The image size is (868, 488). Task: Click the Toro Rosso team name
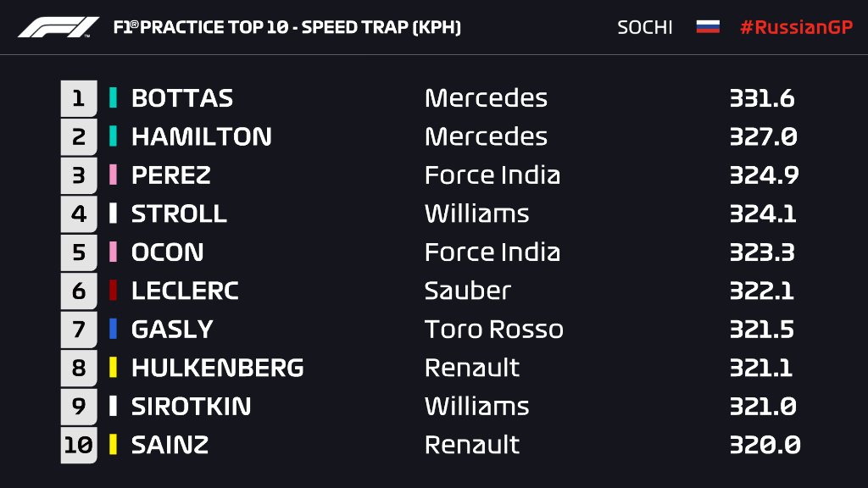(493, 329)
